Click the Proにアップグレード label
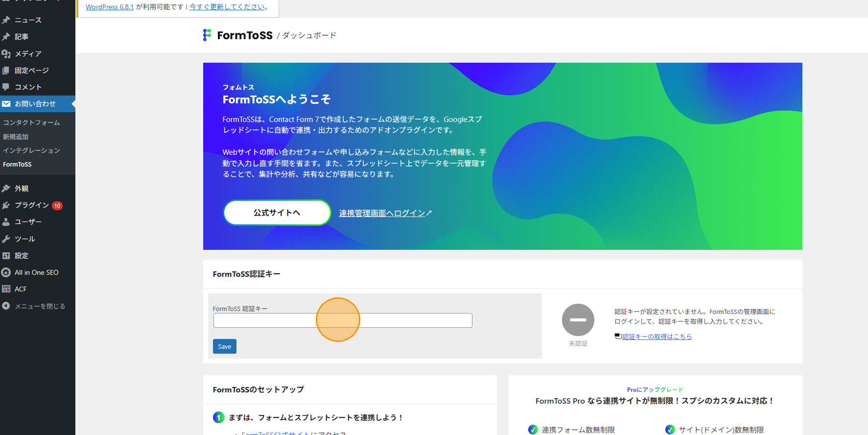Screen dimensions: 868x435 [x=655, y=390]
